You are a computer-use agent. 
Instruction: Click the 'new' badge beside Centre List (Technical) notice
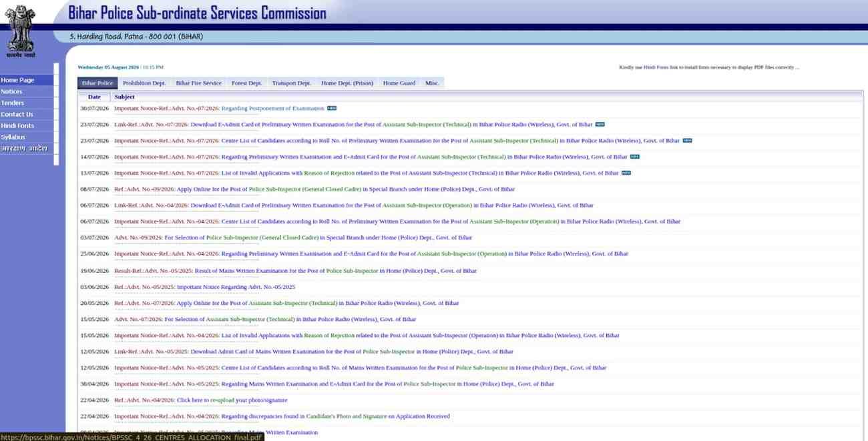click(x=687, y=141)
